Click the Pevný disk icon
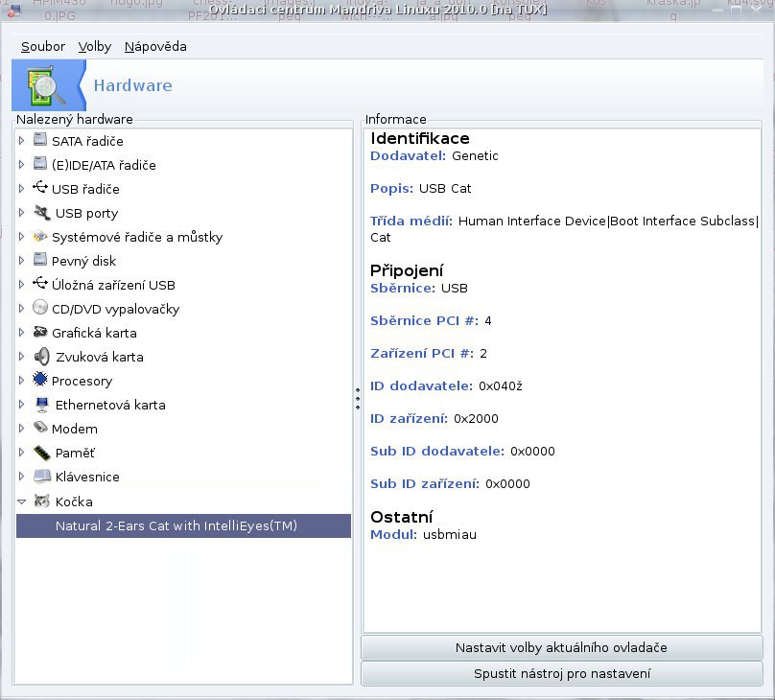Screen dimensions: 775x700 pos(40,259)
